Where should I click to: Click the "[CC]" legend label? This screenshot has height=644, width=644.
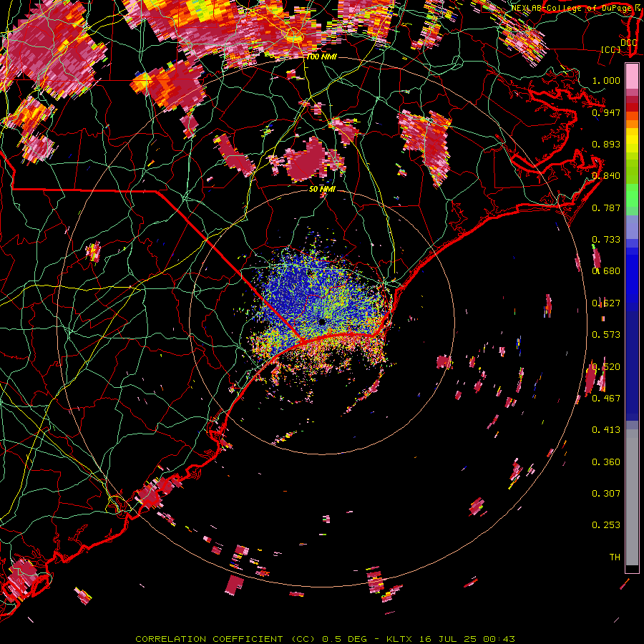click(611, 49)
